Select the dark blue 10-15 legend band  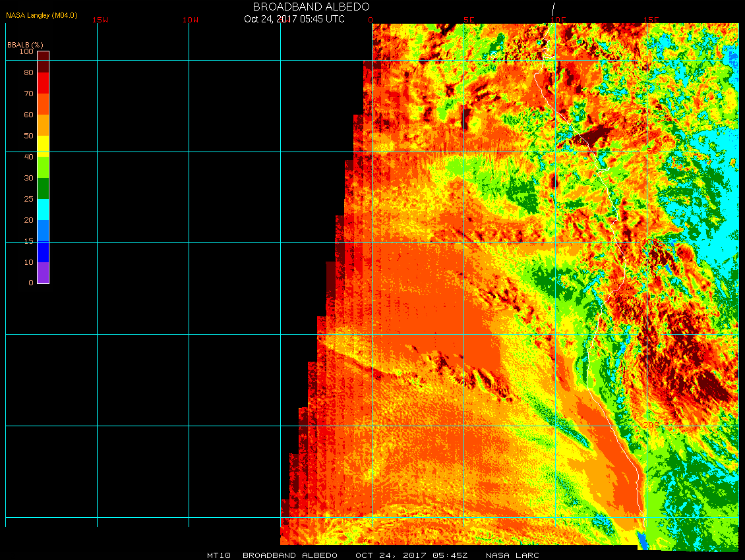[x=44, y=252]
